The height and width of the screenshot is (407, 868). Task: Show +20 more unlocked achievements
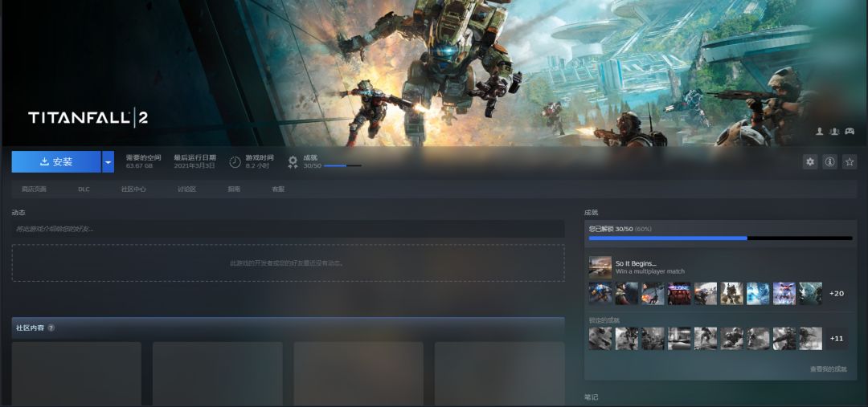[x=837, y=294]
